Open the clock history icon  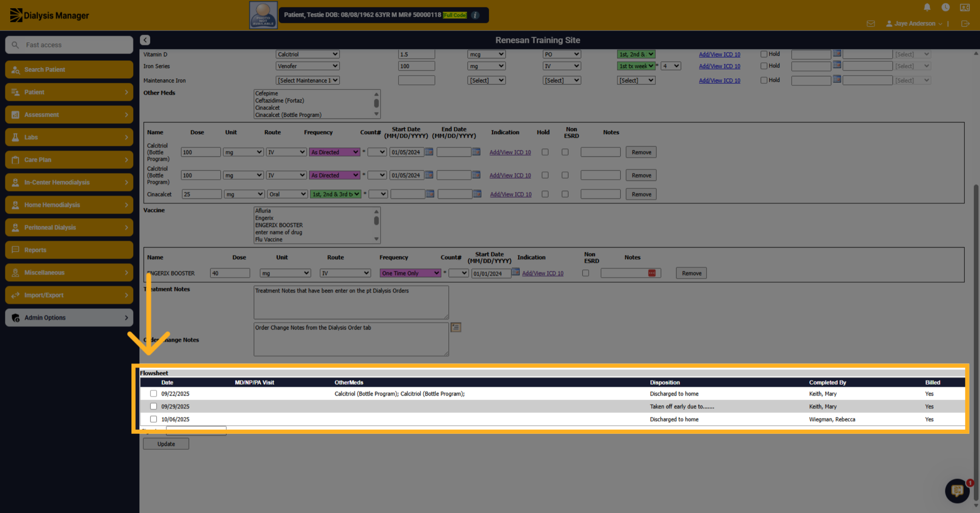945,7
